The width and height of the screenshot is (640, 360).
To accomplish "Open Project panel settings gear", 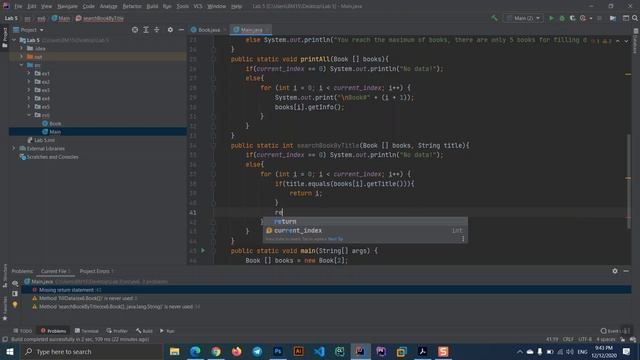I will click(170, 30).
